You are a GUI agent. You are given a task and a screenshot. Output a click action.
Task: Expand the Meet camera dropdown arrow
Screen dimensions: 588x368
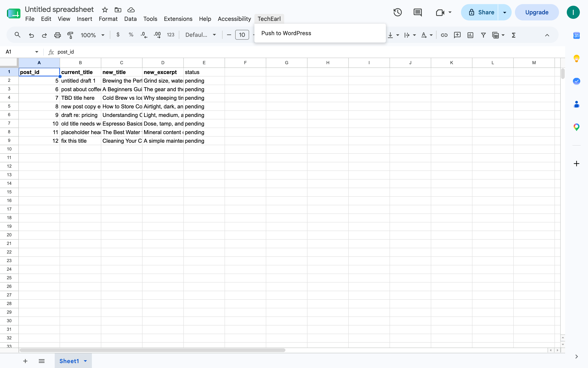point(450,12)
